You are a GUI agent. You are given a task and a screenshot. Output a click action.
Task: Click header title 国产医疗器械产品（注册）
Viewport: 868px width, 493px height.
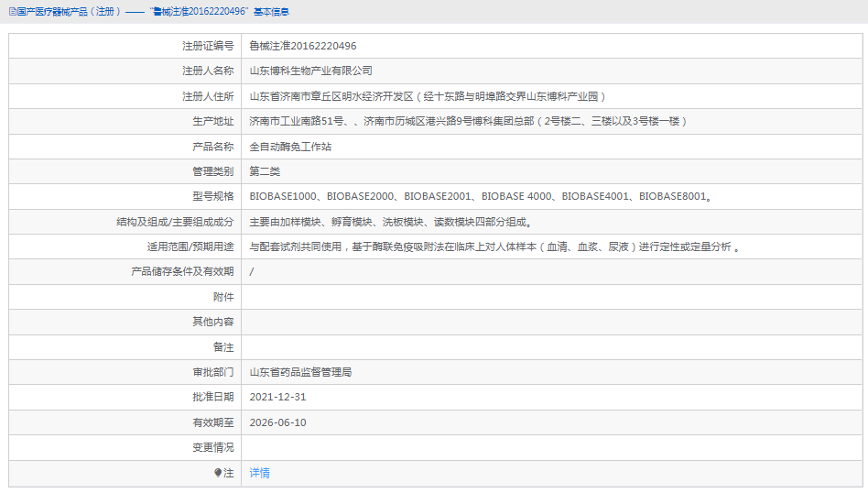click(69, 12)
